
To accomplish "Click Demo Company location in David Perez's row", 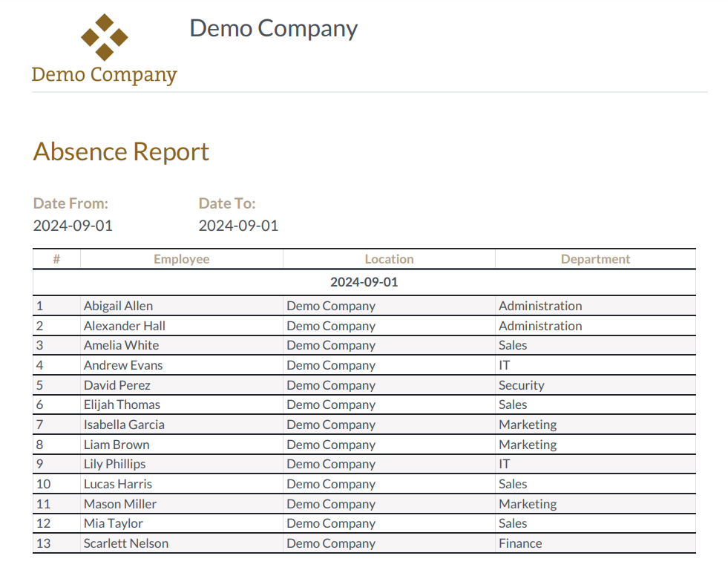I will pos(331,385).
